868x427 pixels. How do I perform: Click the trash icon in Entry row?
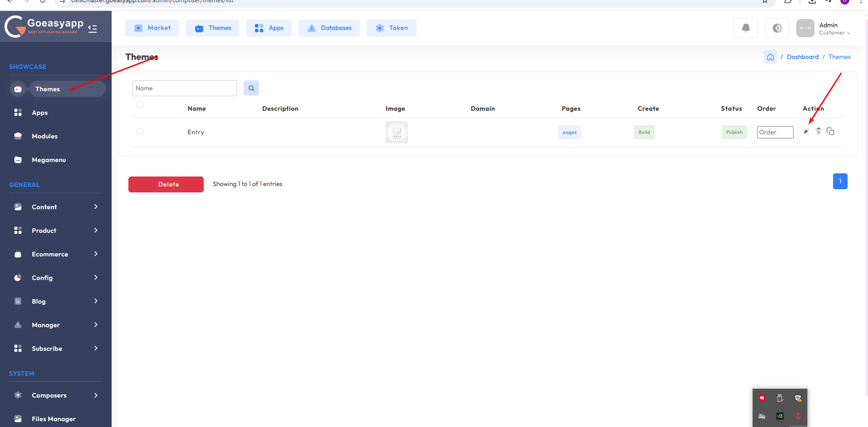pos(819,131)
